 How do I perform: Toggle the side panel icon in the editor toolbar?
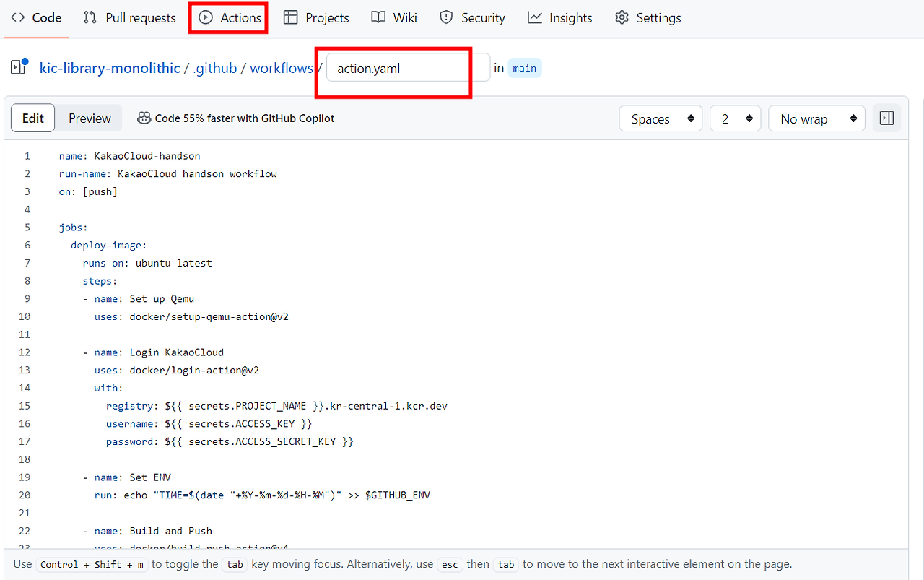click(887, 118)
